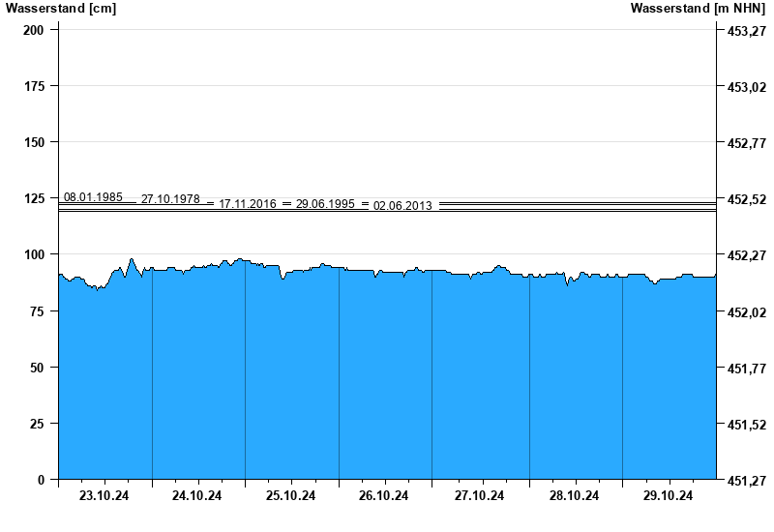Screen dimensions: 774x532
Task: Select the 28.10.24 date label
Action: coord(574,496)
